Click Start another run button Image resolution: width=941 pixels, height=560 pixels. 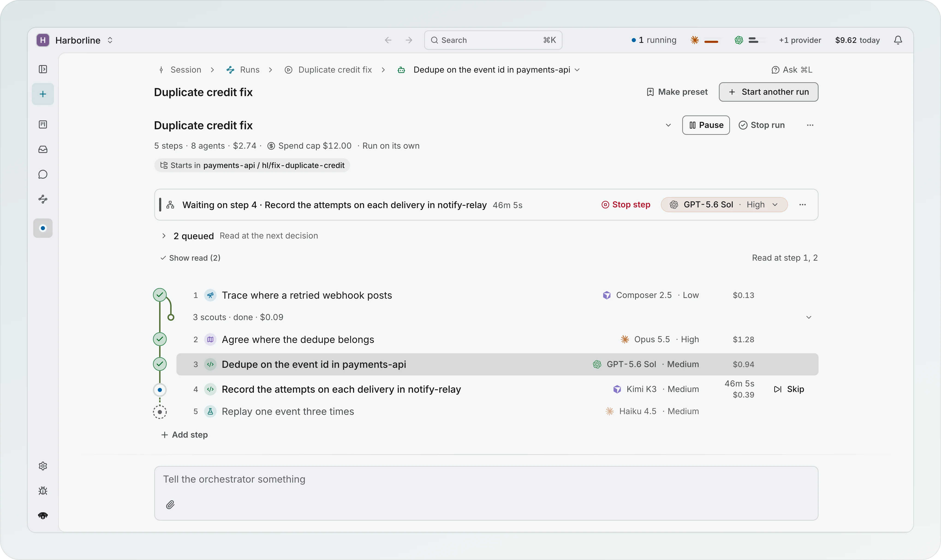pyautogui.click(x=768, y=92)
